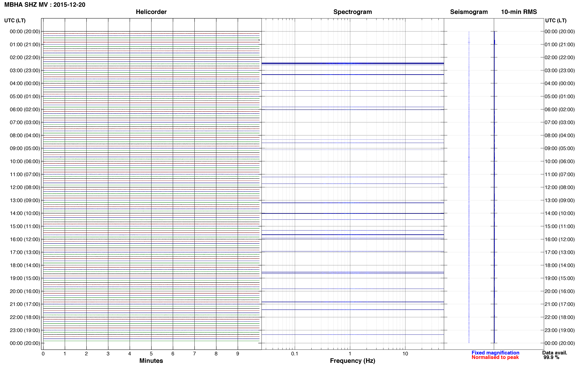The image size is (588, 368).
Task: Click right-axis time label "09:00 (05:00)"
Action: [560, 148]
